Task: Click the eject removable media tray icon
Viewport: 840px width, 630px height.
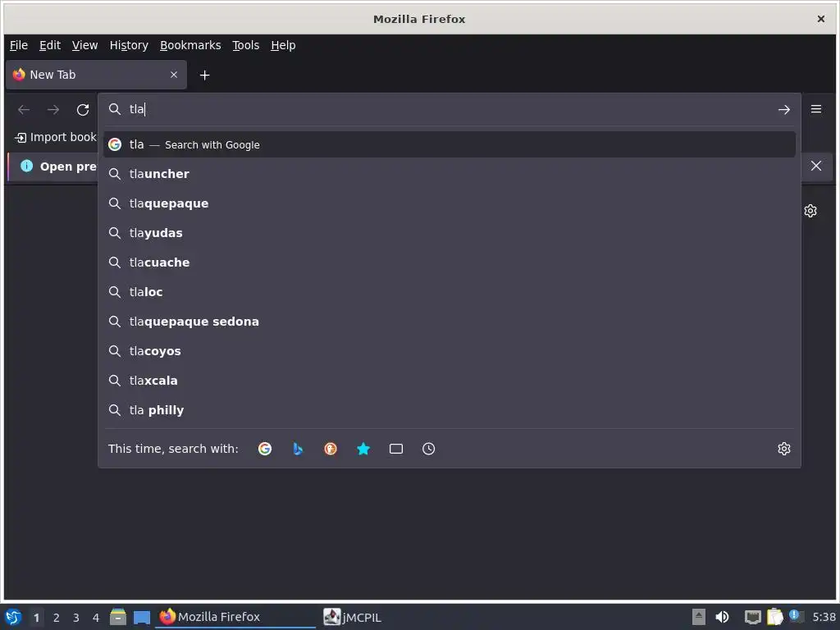Action: (x=699, y=617)
